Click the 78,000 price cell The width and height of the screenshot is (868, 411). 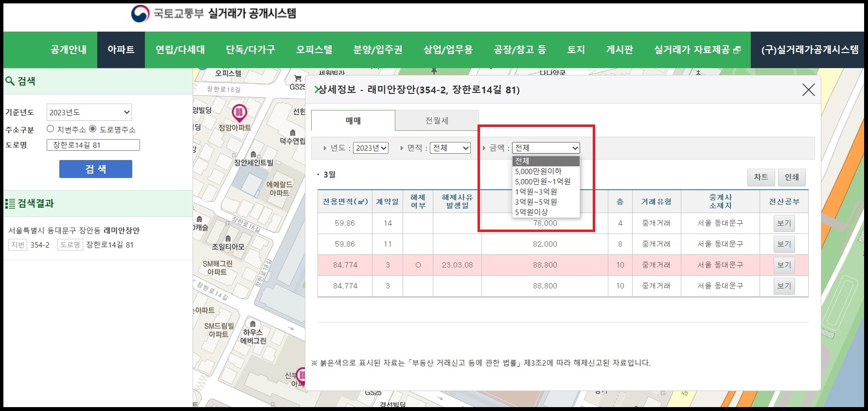coord(545,223)
